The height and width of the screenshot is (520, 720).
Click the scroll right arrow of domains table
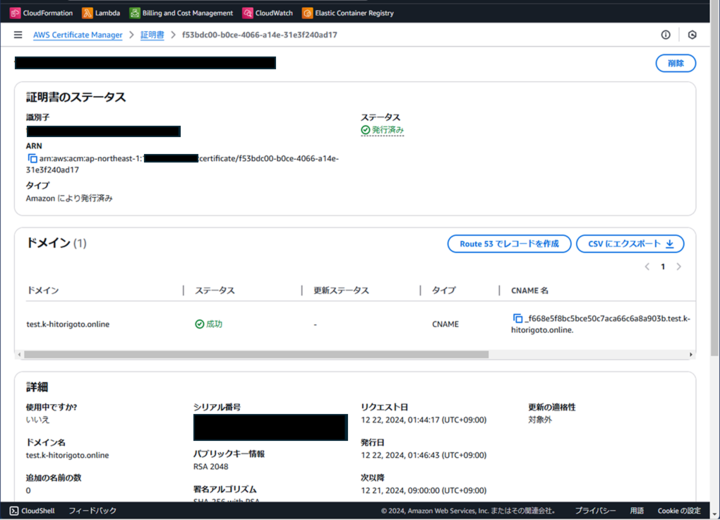[691, 355]
